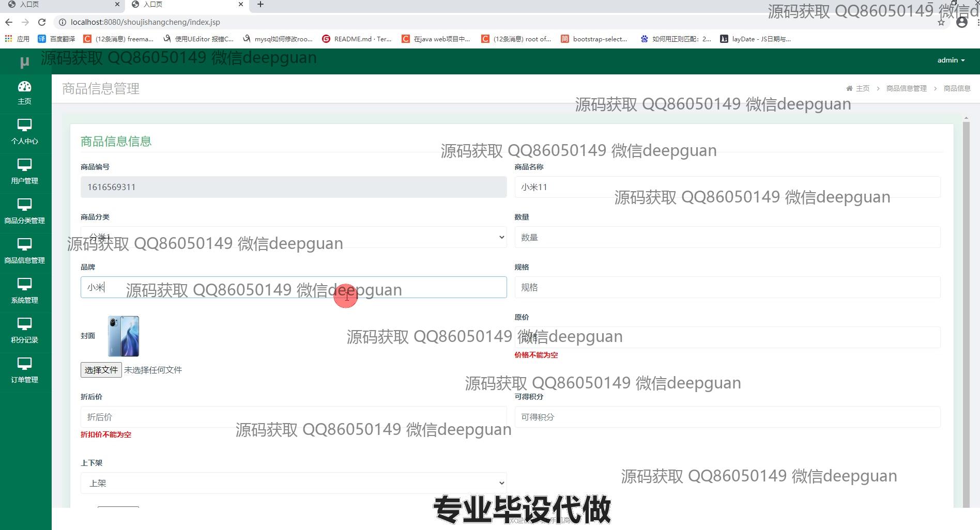Click the 商品名称 input field

pyautogui.click(x=727, y=187)
